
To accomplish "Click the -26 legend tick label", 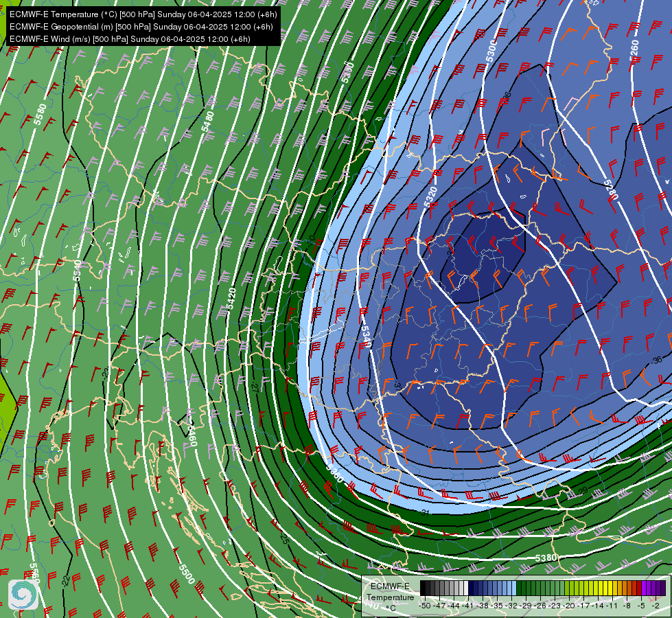I will [x=540, y=606].
